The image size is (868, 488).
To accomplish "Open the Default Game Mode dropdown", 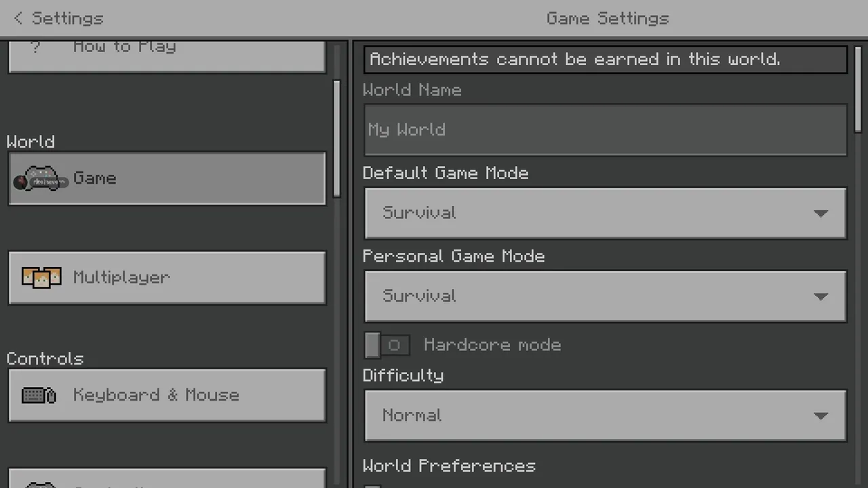I will click(605, 213).
